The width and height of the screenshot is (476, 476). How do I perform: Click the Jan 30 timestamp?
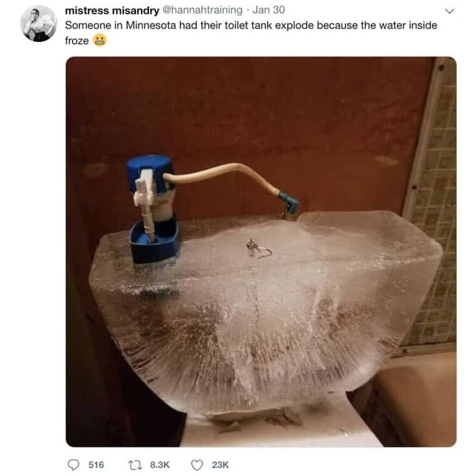coord(268,10)
